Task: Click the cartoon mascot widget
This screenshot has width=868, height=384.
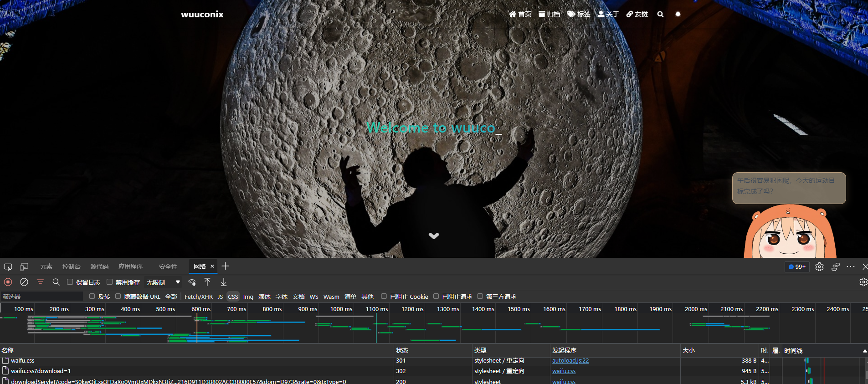Action: click(790, 231)
